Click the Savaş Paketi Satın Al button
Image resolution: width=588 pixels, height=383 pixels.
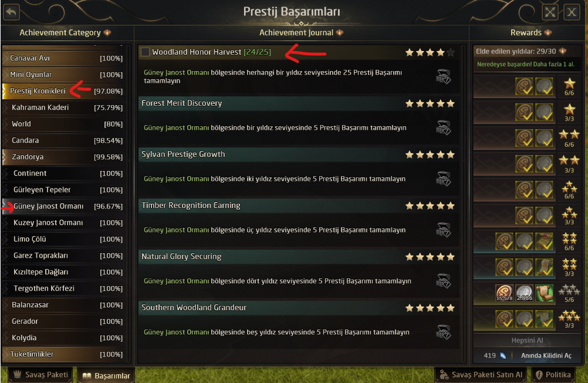[481, 375]
